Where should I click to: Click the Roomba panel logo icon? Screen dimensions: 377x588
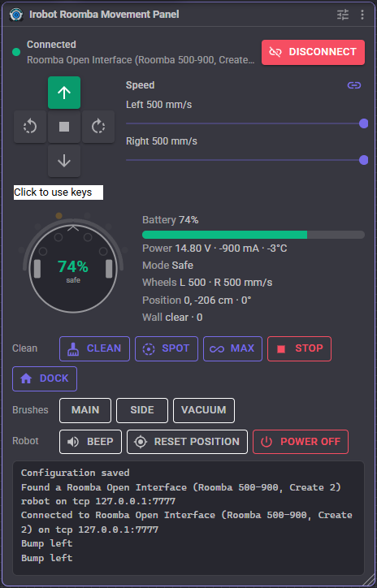click(16, 15)
